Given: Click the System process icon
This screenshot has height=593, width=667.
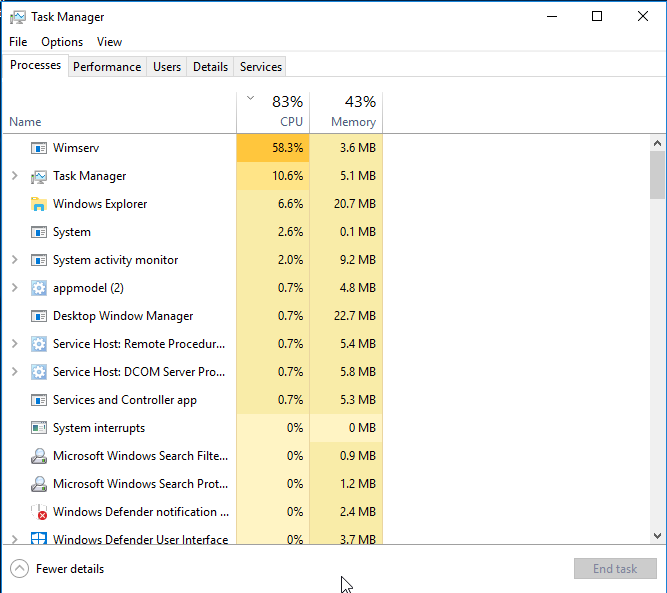Looking at the screenshot, I should tap(39, 232).
